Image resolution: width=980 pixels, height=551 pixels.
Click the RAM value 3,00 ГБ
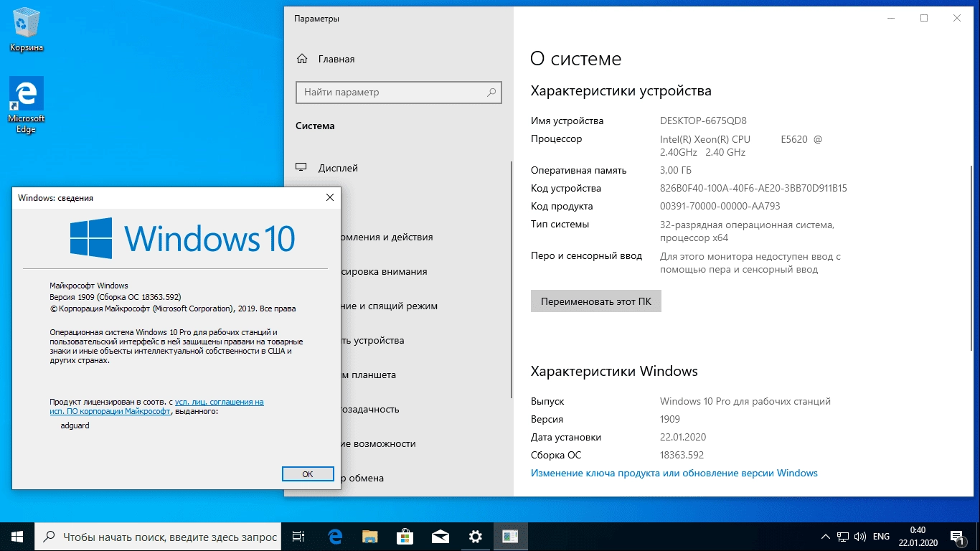pos(676,170)
